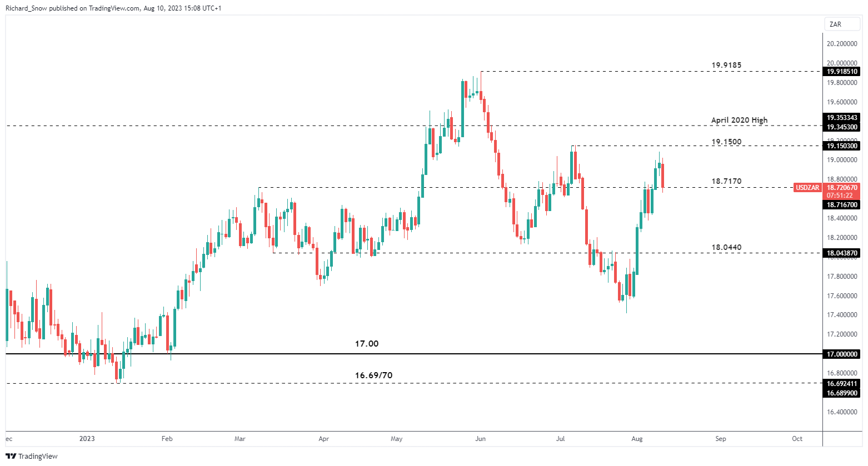Click the Feb label on time axis

[x=167, y=439]
